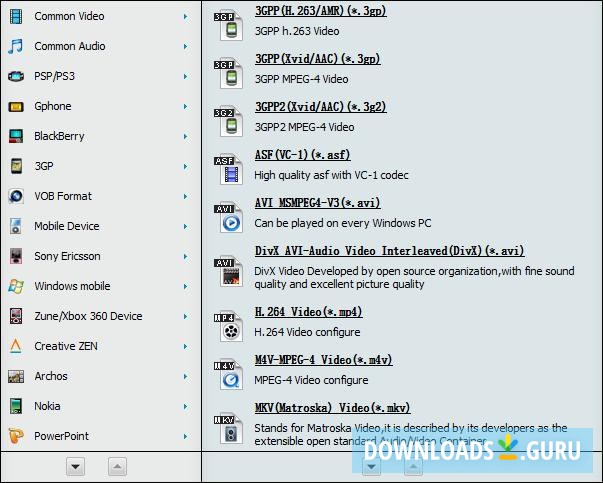603x483 pixels.
Task: Click 'Can be played on every Windows PC'
Action: [x=343, y=223]
